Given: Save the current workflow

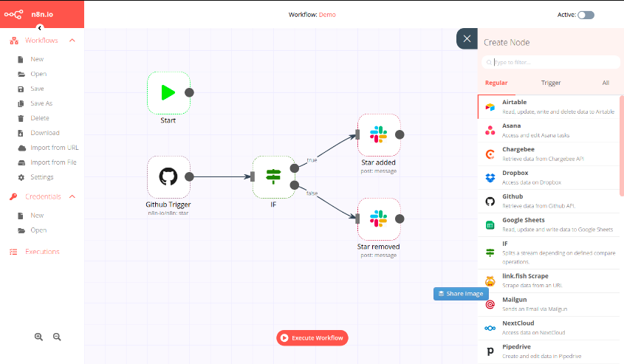Looking at the screenshot, I should [37, 89].
